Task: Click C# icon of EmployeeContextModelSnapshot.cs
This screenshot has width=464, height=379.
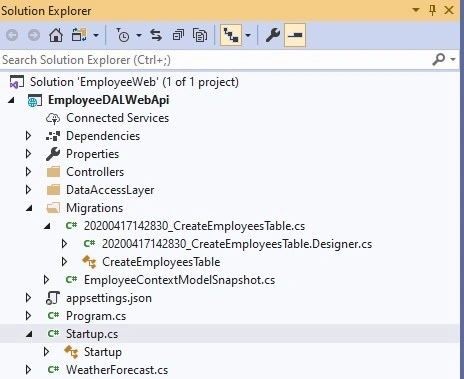Action: point(71,280)
